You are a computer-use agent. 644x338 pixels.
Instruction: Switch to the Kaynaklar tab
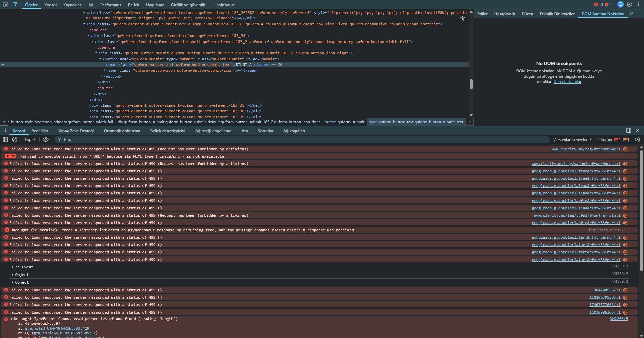coord(72,5)
